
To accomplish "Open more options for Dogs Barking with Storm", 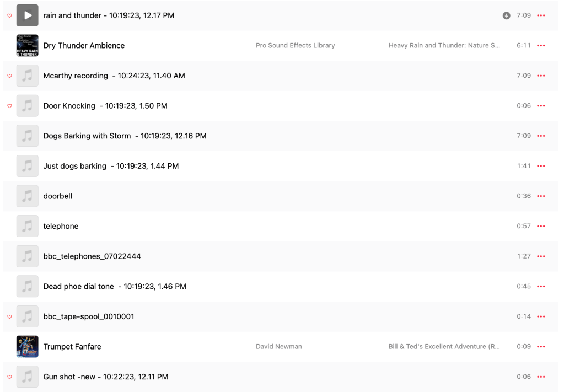I will pos(541,136).
